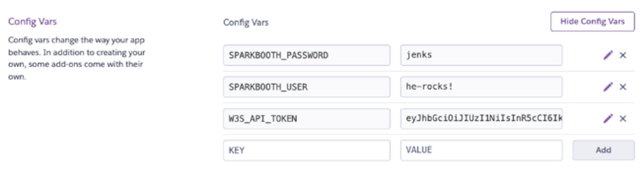Select the W3S_API_TOKEN key field
Viewport: 644px width, 182px height.
point(307,118)
